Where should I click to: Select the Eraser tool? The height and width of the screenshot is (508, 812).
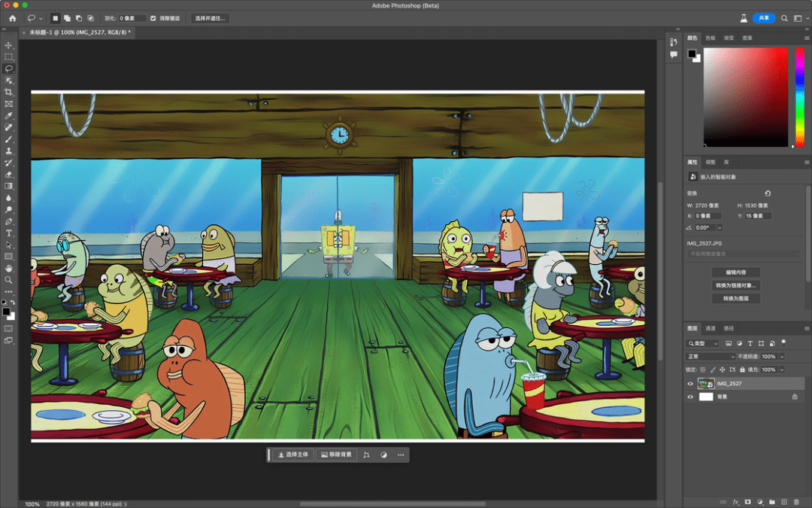coord(9,175)
